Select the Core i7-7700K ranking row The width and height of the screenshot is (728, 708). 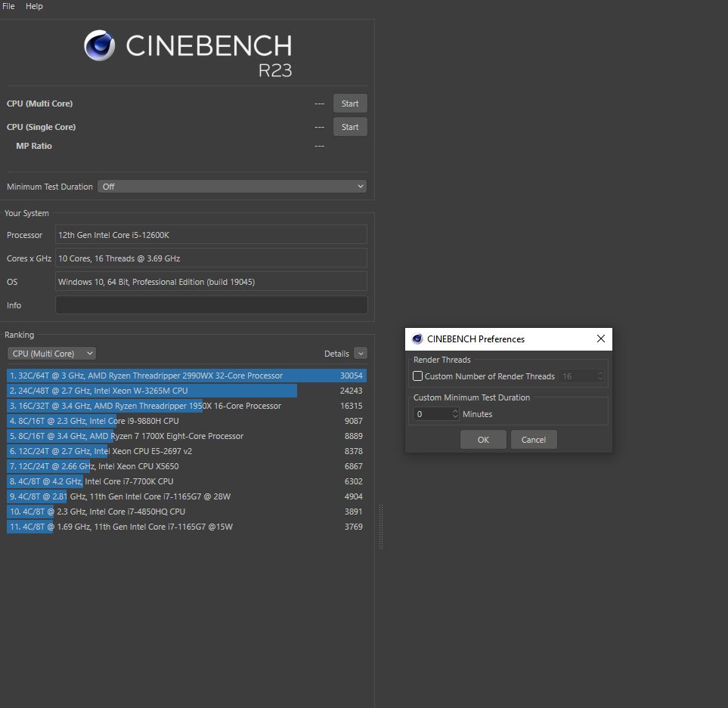click(x=187, y=481)
